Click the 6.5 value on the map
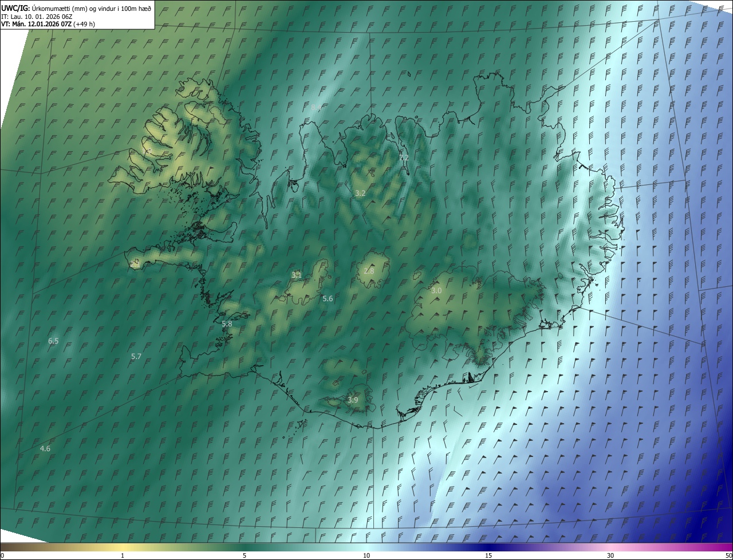733x560 pixels. [x=53, y=341]
